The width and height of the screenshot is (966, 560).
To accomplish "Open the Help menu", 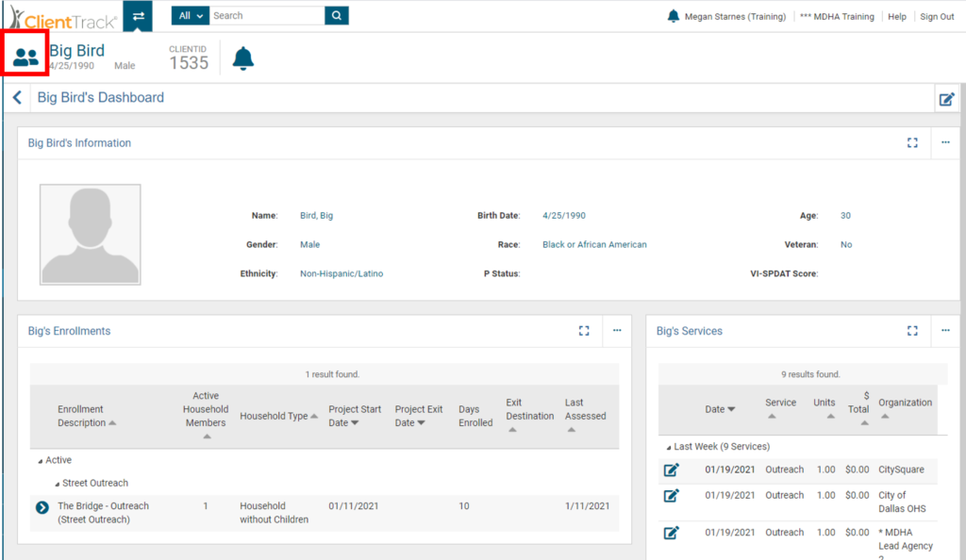I will (x=897, y=17).
